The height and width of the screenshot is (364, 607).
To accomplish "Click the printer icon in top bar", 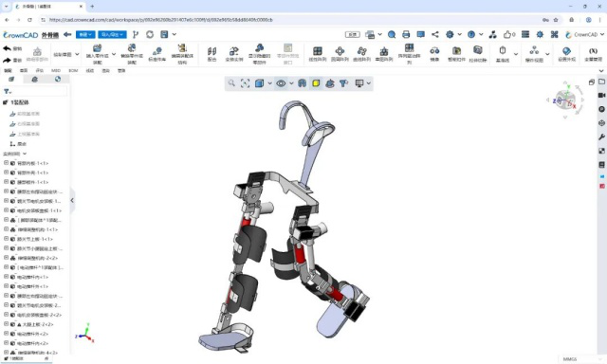I will pos(406,35).
